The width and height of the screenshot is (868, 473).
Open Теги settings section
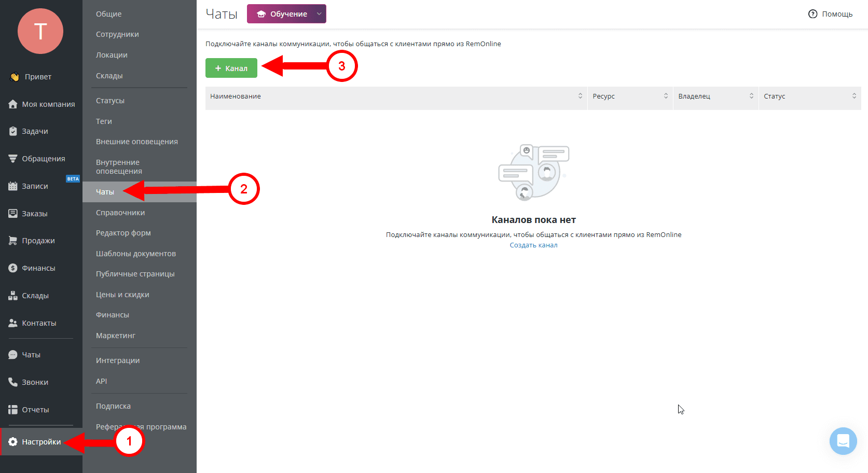104,121
